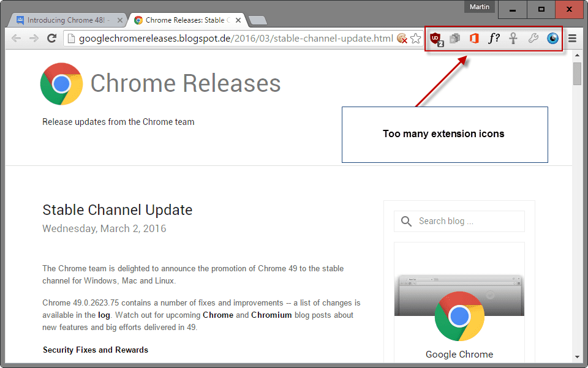Switch to the Introducing Chrome 48 tab
588x368 pixels.
(x=67, y=20)
